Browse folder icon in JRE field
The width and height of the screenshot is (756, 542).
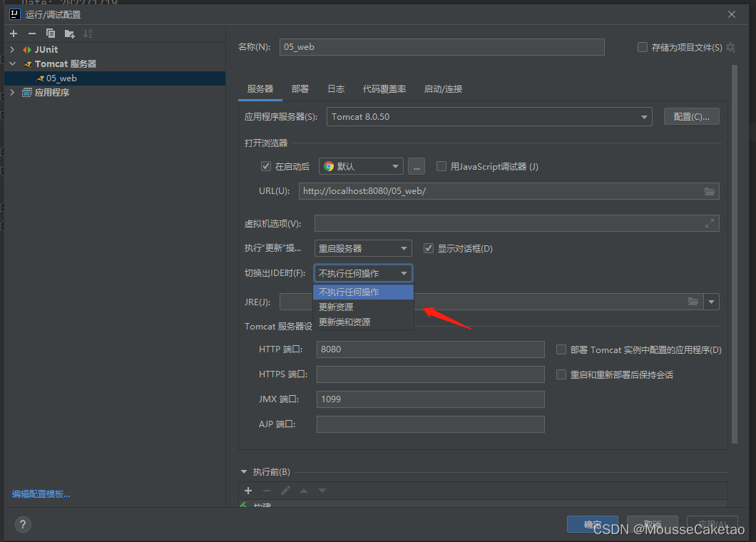click(x=693, y=302)
